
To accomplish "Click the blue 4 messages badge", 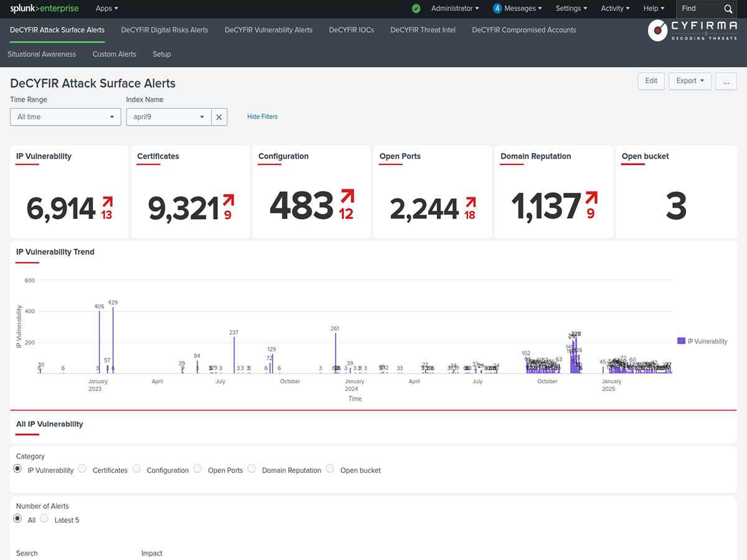I will click(x=497, y=9).
